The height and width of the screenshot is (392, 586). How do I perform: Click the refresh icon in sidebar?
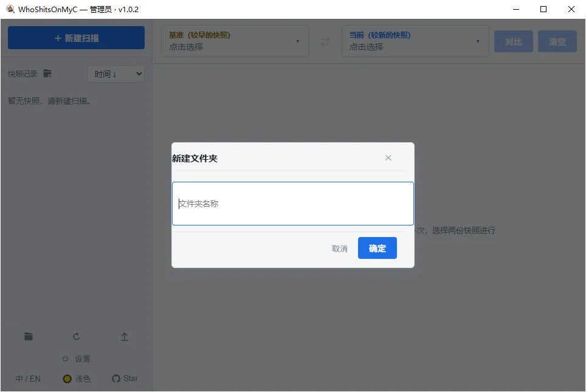pos(76,336)
